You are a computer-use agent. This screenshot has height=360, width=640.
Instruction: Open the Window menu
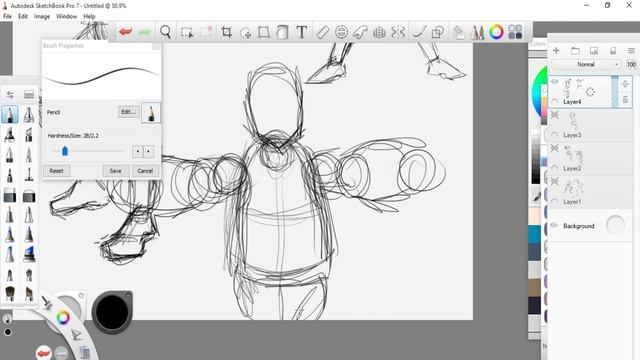point(66,16)
